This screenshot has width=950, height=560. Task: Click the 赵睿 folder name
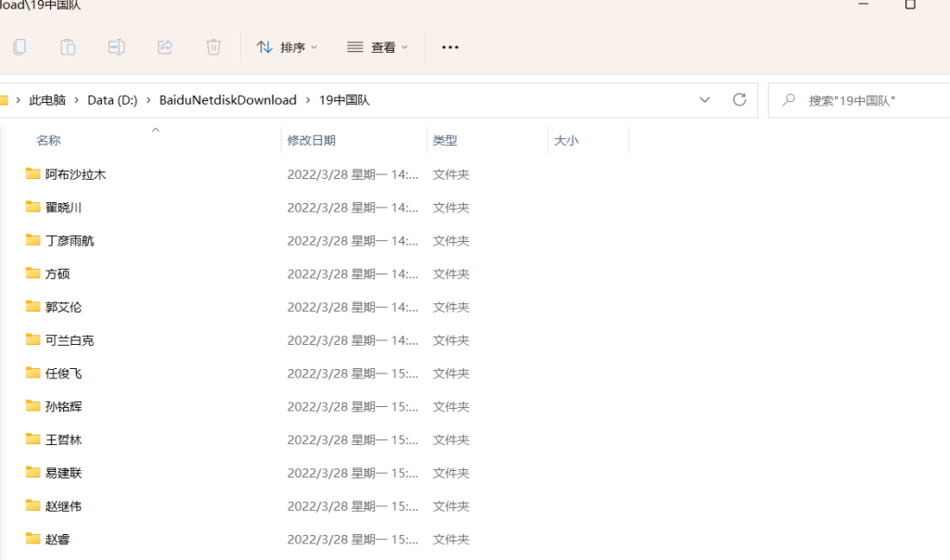[58, 539]
